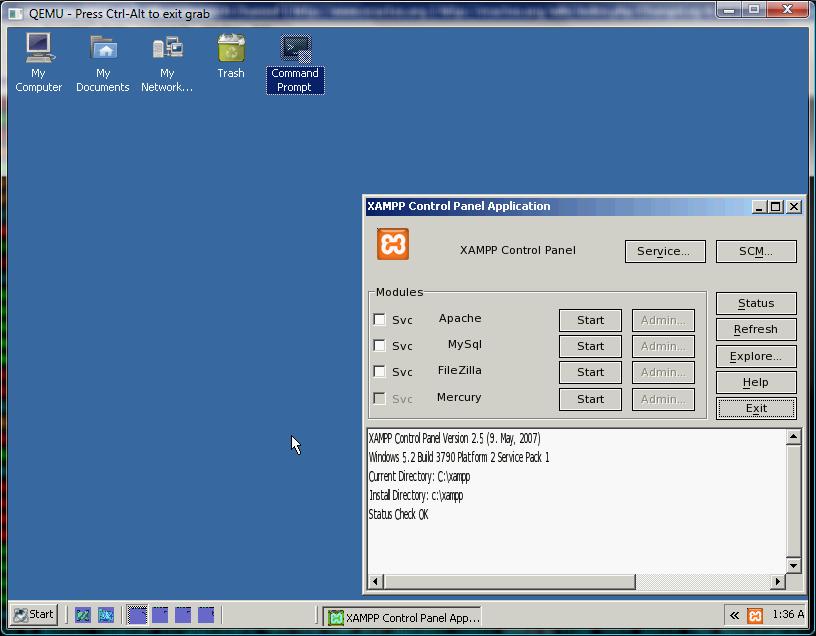Viewport: 816px width, 636px height.
Task: Select XAMPP Control Panel taskbar item
Action: coord(403,617)
